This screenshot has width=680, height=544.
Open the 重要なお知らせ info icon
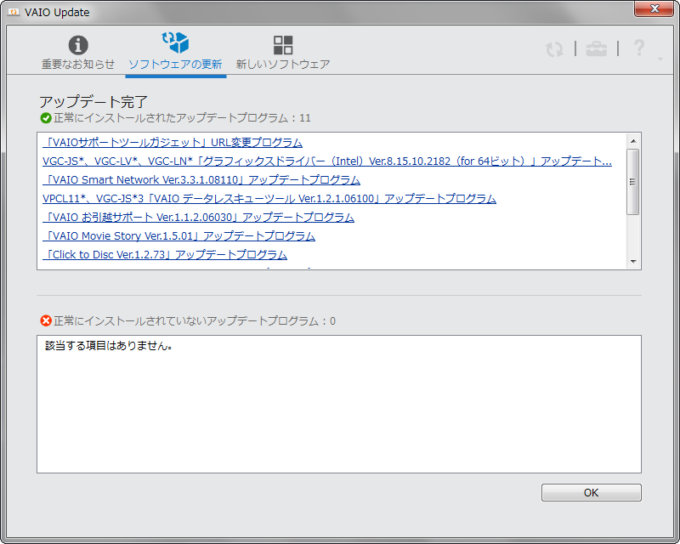pyautogui.click(x=78, y=45)
